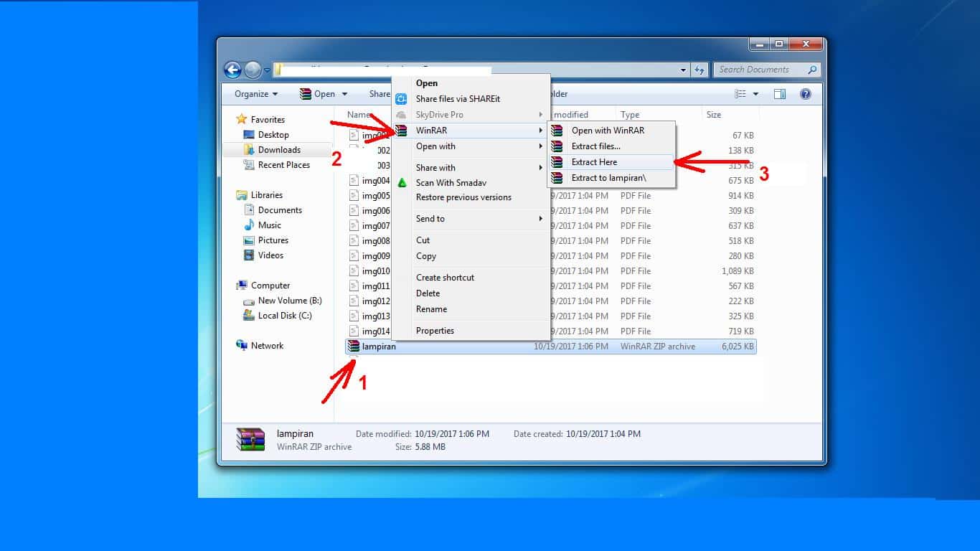Expand the Open with submenu
Screen dimensions: 980x551
coord(541,146)
